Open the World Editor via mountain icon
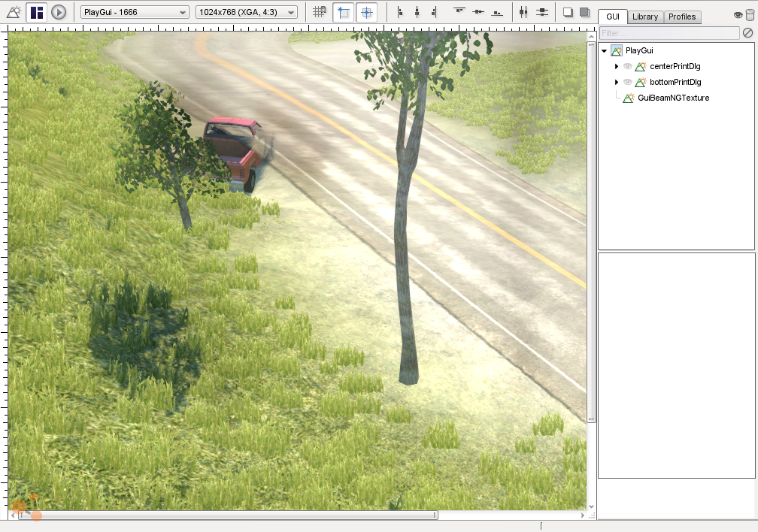The width and height of the screenshot is (758, 532). coord(14,12)
